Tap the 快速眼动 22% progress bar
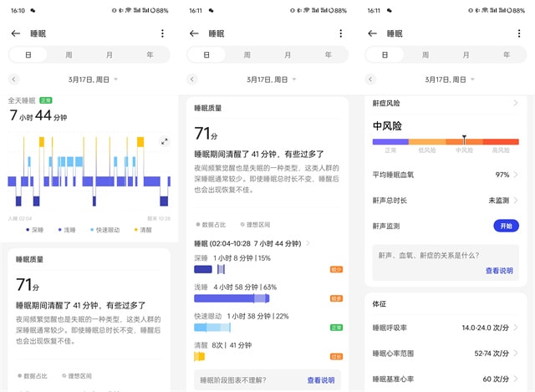 [212, 328]
